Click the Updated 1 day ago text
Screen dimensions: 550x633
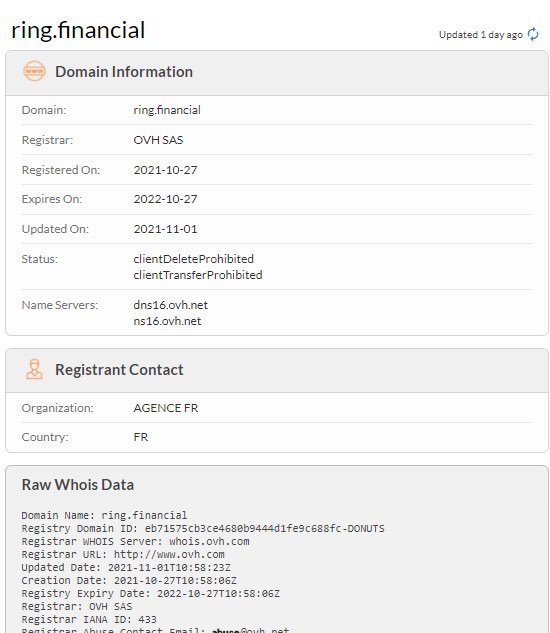[x=481, y=35]
